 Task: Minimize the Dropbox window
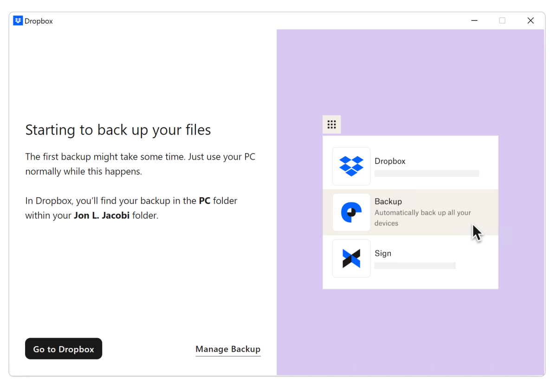[474, 21]
